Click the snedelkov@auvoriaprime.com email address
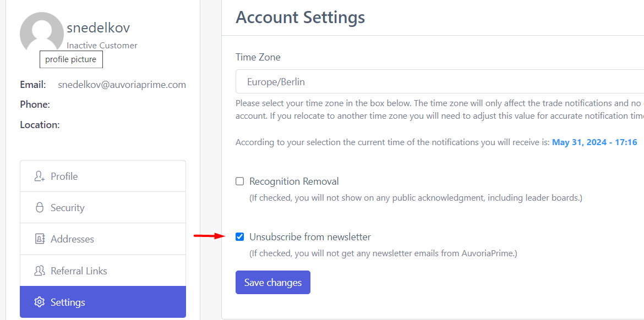This screenshot has width=644, height=320. (122, 85)
